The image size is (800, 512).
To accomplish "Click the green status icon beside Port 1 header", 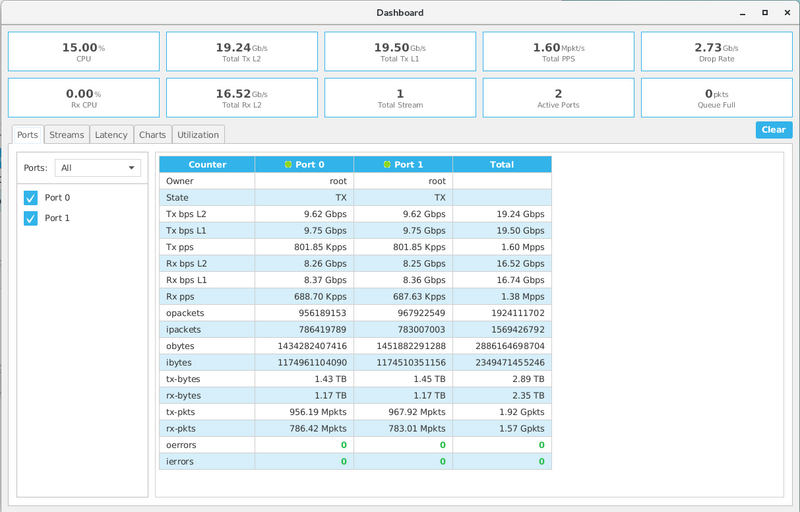I will point(387,165).
